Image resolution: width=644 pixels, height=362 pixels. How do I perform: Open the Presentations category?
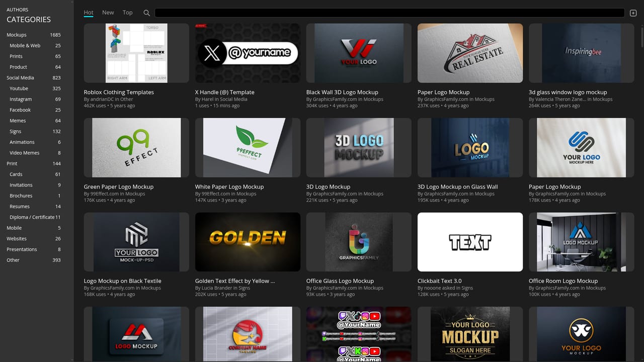(33, 249)
